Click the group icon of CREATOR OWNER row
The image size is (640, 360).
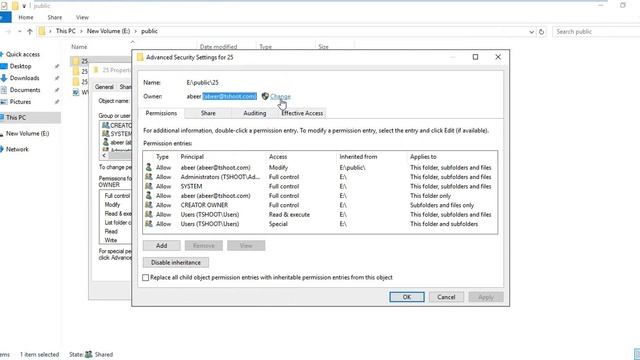(x=149, y=205)
